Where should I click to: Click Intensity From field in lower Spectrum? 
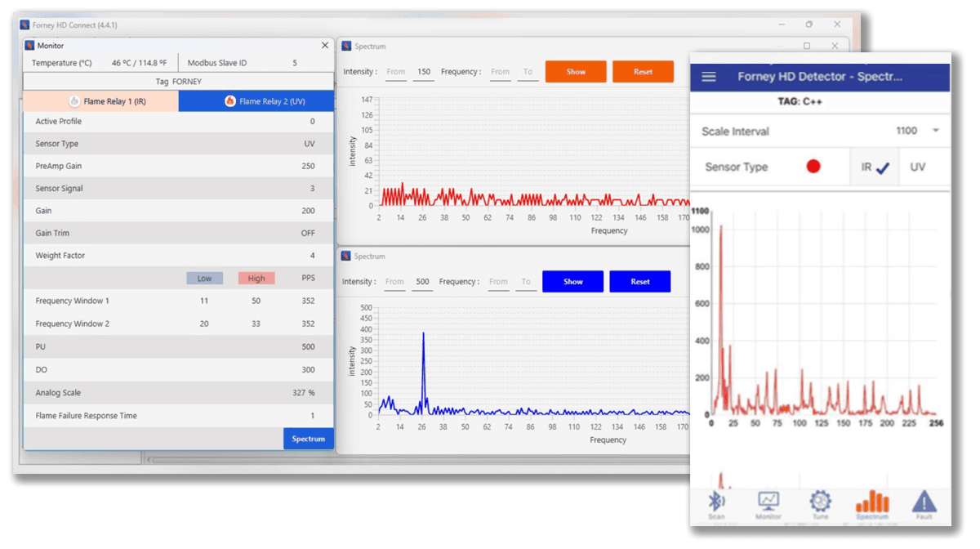[394, 283]
